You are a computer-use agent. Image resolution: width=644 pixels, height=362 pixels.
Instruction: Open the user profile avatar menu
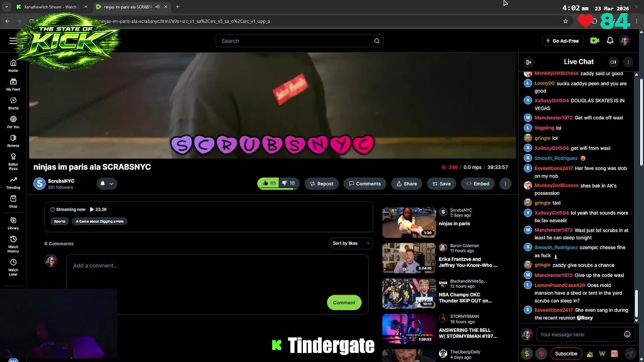(624, 41)
